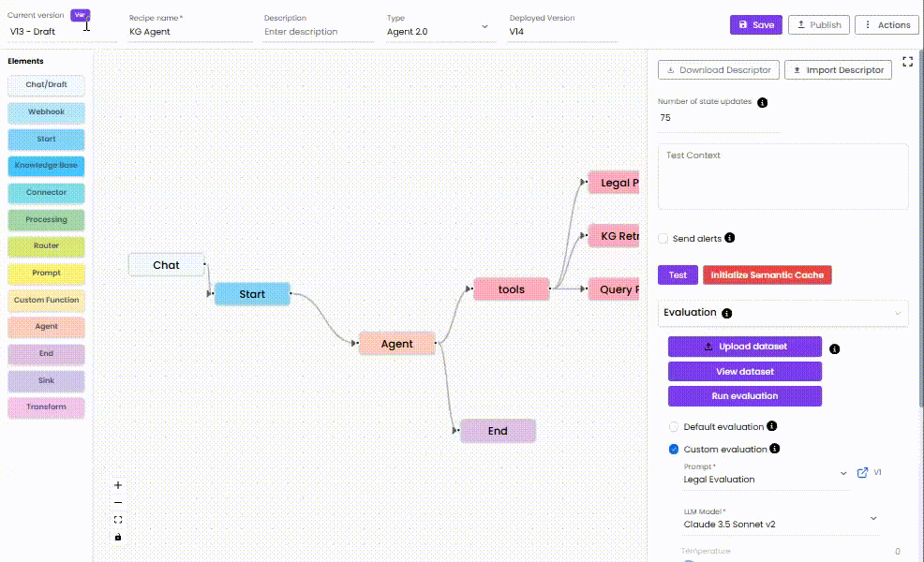Zoom in on the canvas
924x562 pixels.
[x=117, y=485]
